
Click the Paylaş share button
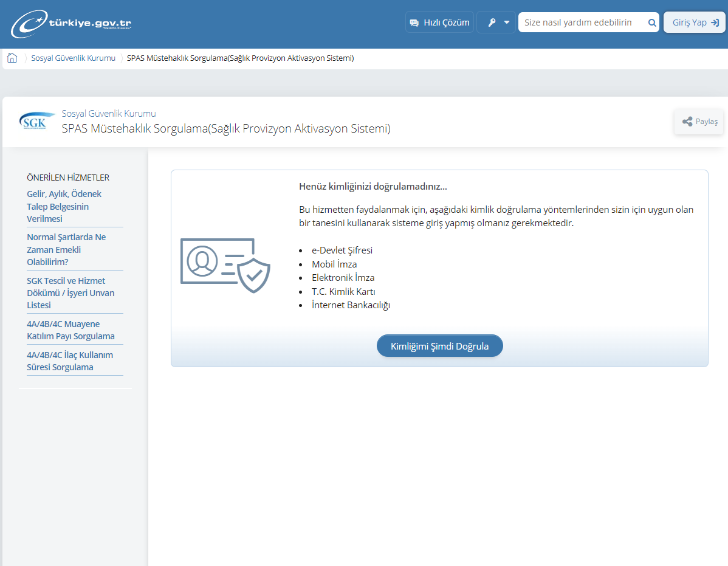pyautogui.click(x=699, y=122)
